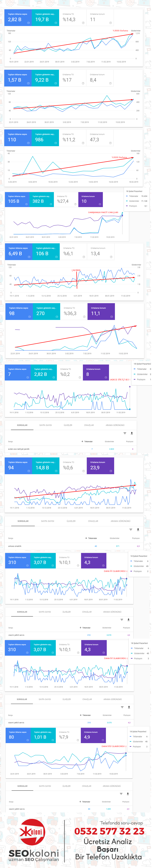Enable the Ortalama TO card showing %6,1
The width and height of the screenshot is (152, 868).
tap(73, 252)
